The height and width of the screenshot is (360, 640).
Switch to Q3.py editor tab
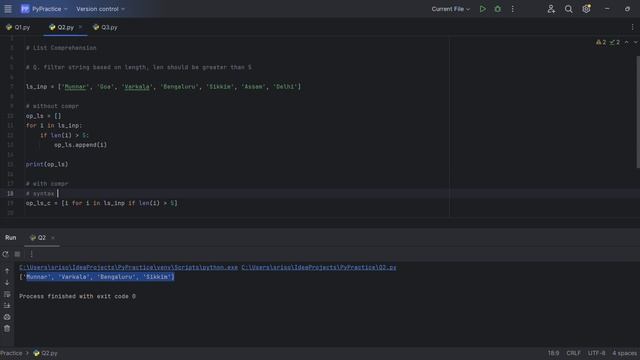(105, 27)
